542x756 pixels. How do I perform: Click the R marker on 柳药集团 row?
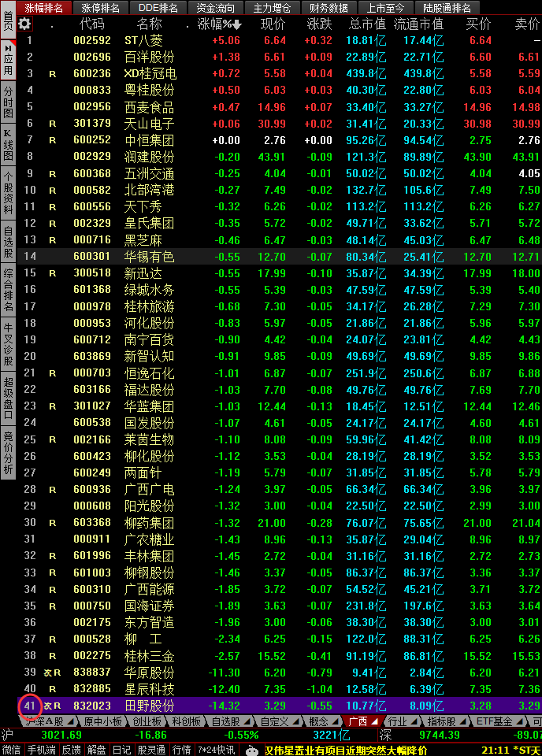53,523
